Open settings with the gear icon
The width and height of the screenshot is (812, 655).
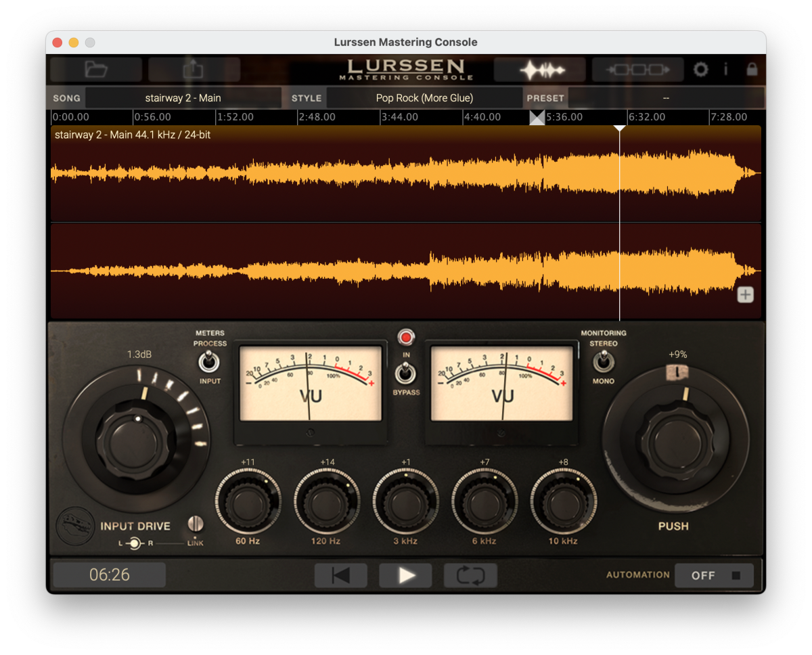[x=701, y=69]
